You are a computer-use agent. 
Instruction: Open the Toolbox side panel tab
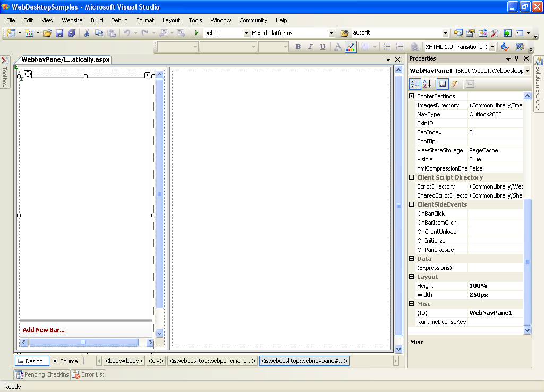tap(5, 72)
